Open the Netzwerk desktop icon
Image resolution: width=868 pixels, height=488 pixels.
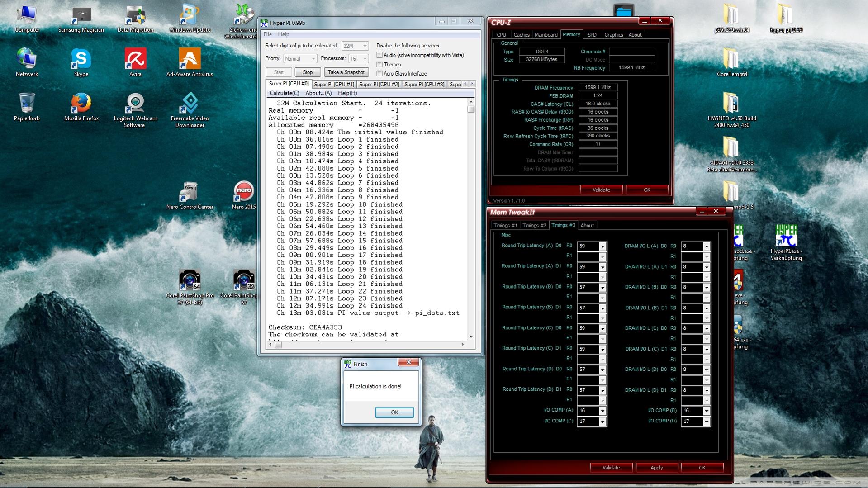coord(27,62)
